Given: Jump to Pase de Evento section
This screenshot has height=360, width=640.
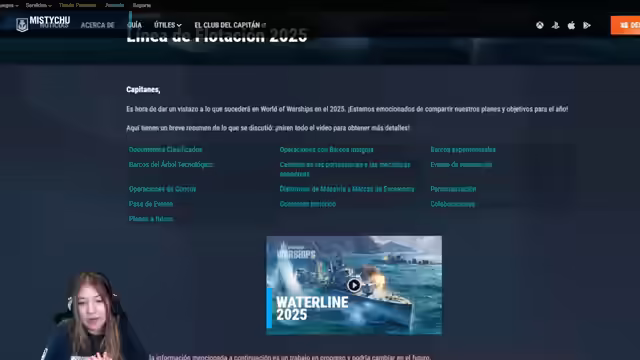Looking at the screenshot, I should 151,204.
